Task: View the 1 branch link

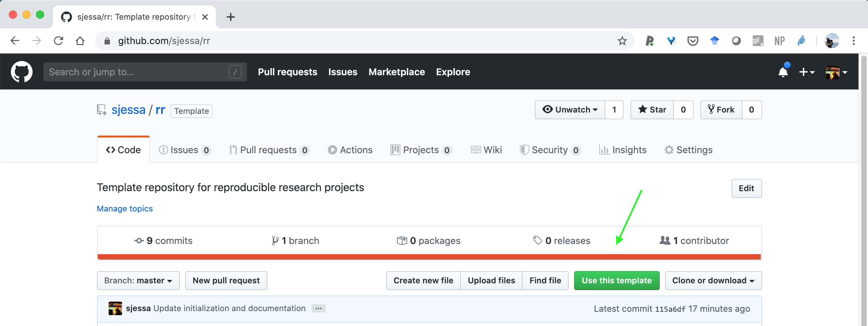Action: point(296,241)
